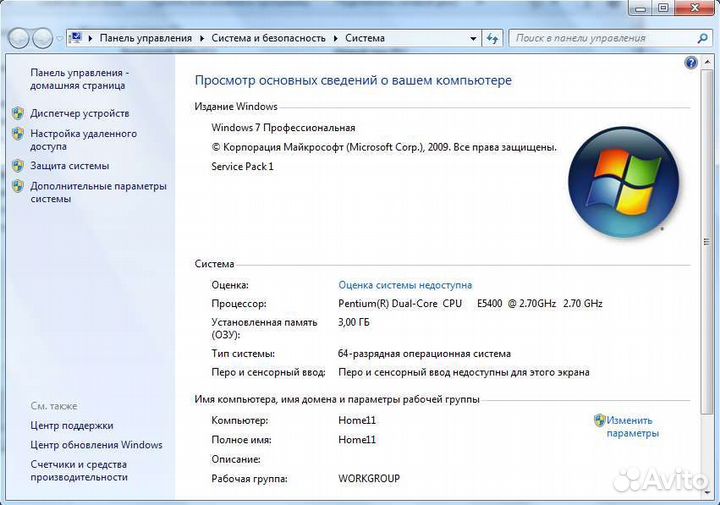
Task: Expand arrow after Панель управления breadcrumb
Action: 202,38
